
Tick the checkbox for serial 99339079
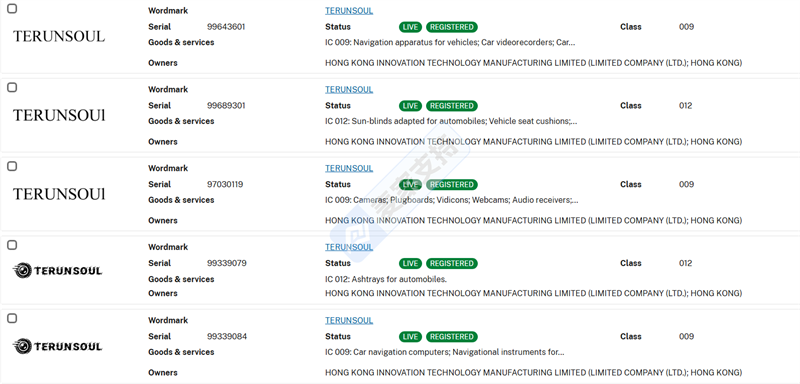(x=12, y=245)
